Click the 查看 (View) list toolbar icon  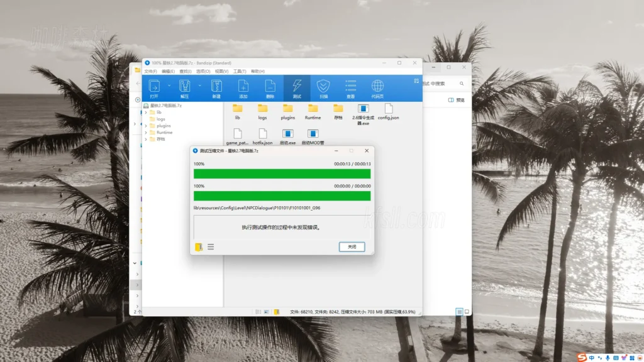coord(350,87)
